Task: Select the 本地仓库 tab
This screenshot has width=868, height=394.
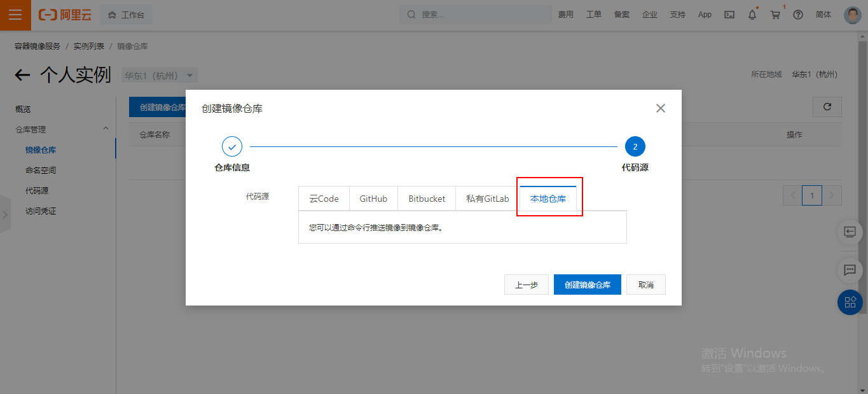Action: click(x=548, y=199)
